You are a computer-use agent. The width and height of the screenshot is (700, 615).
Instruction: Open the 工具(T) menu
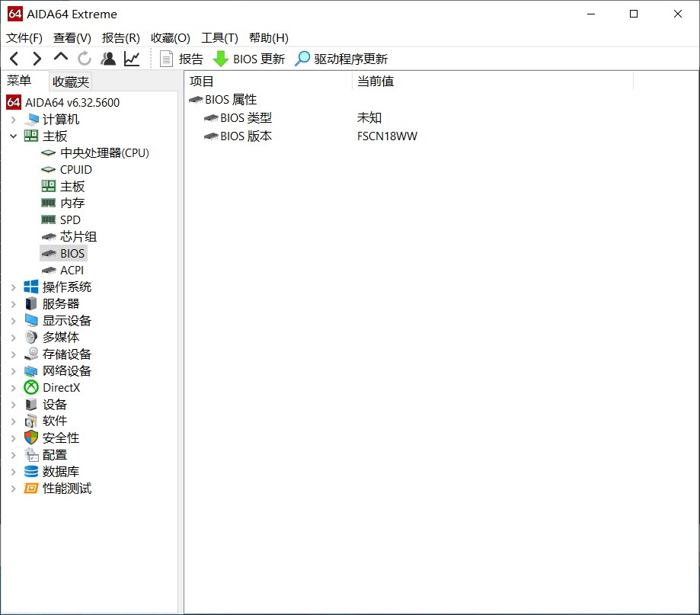[219, 38]
